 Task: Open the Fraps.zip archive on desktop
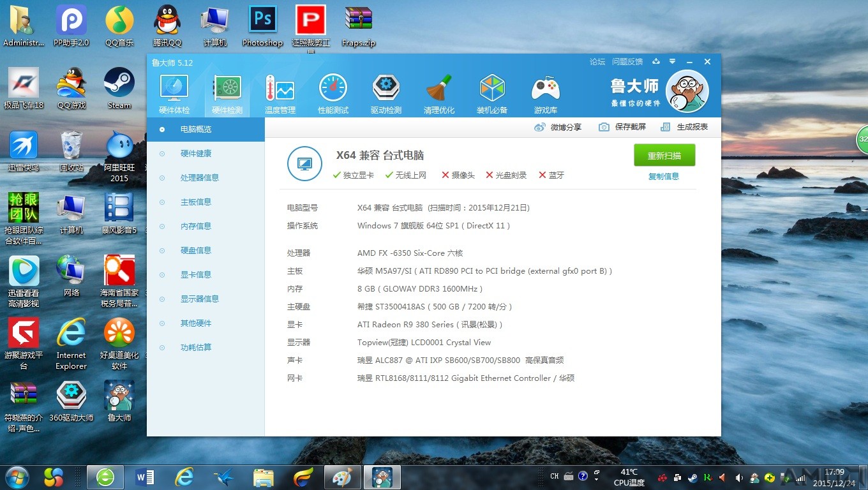click(359, 26)
